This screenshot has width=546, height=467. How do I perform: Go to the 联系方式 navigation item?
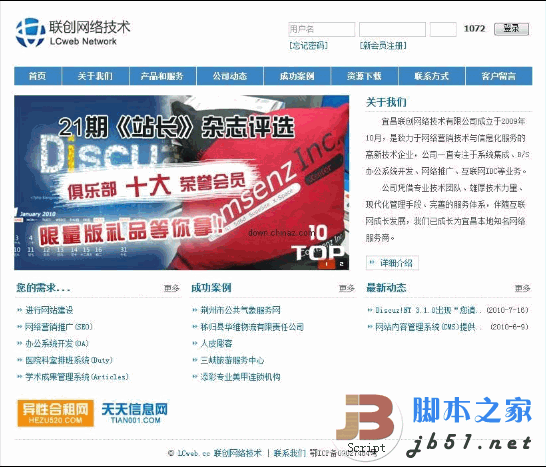coord(431,76)
